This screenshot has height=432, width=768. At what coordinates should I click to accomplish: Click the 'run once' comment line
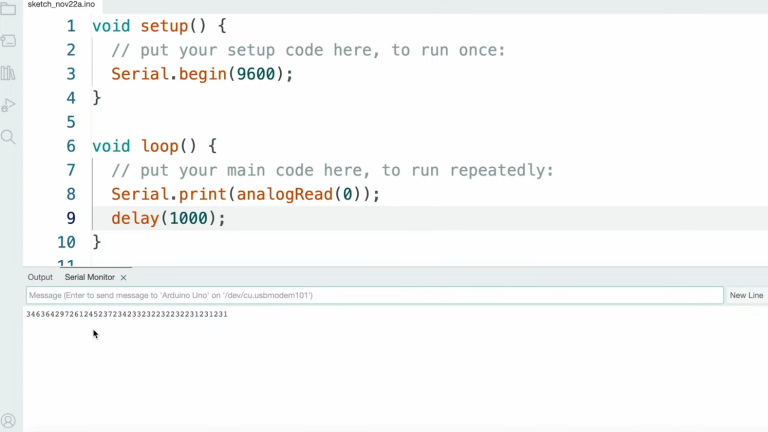pyautogui.click(x=308, y=50)
